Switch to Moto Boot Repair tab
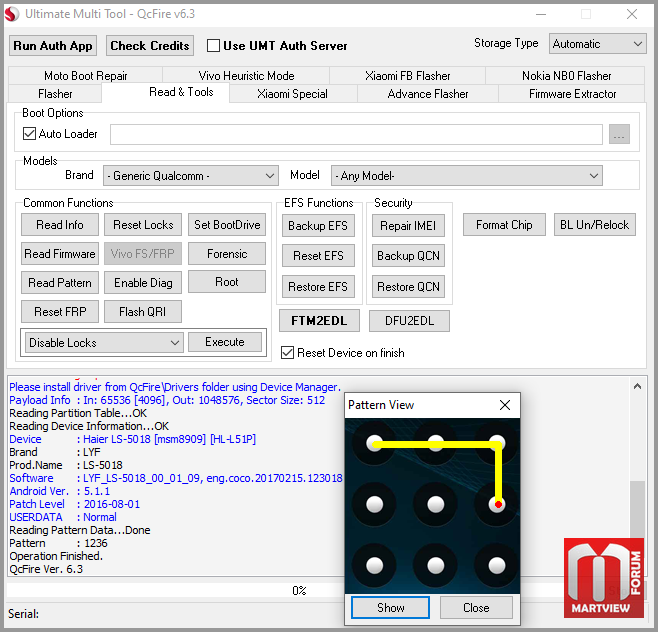The image size is (658, 632). tap(86, 76)
